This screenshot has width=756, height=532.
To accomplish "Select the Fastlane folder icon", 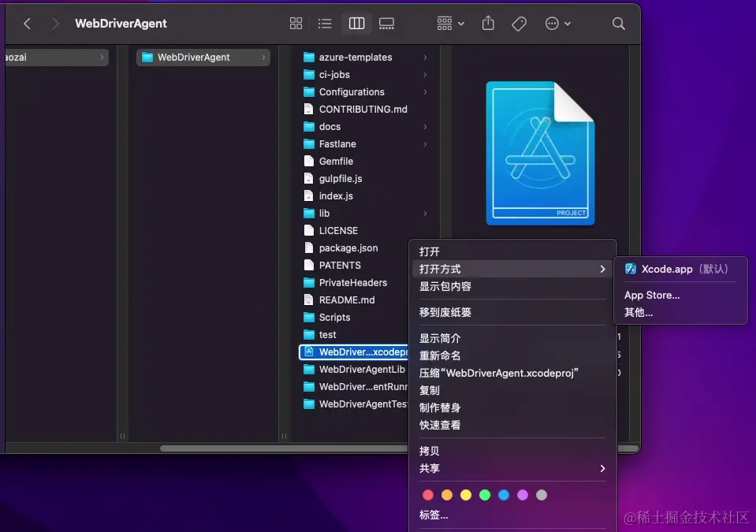I will 309,144.
